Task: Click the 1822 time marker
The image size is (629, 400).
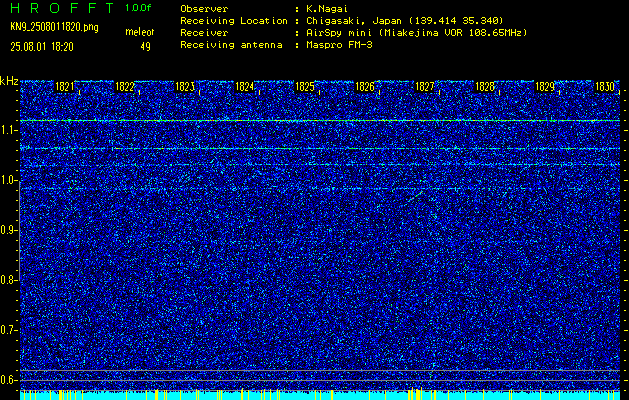Action: coord(124,87)
